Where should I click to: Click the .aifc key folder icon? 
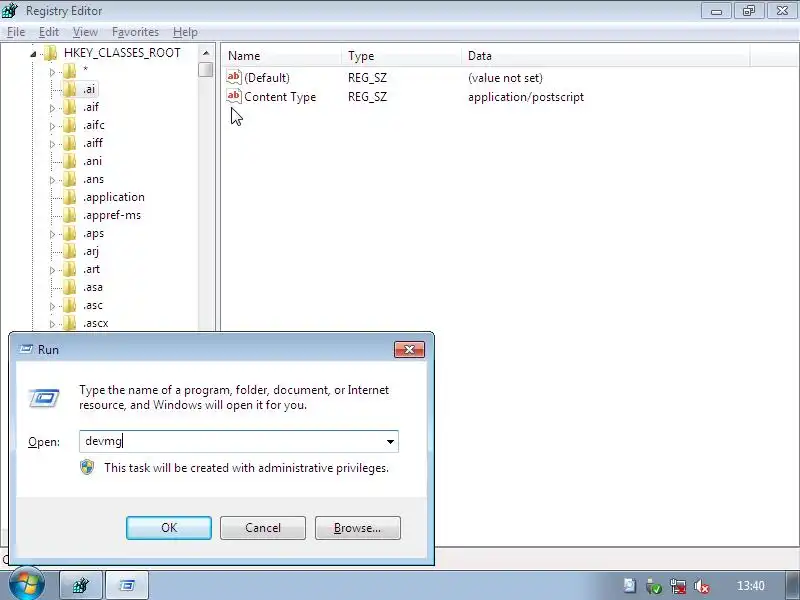(69, 125)
